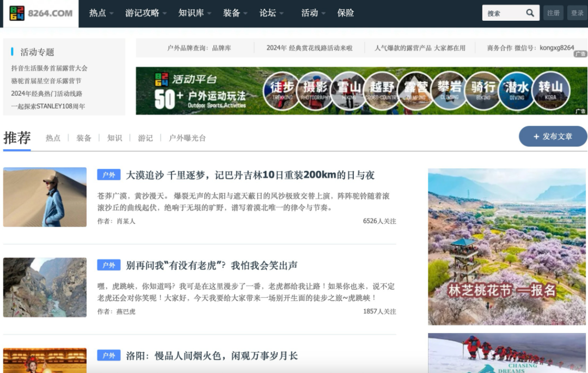Click the 注册 button
Screen dimensions: 588x373
553,13
